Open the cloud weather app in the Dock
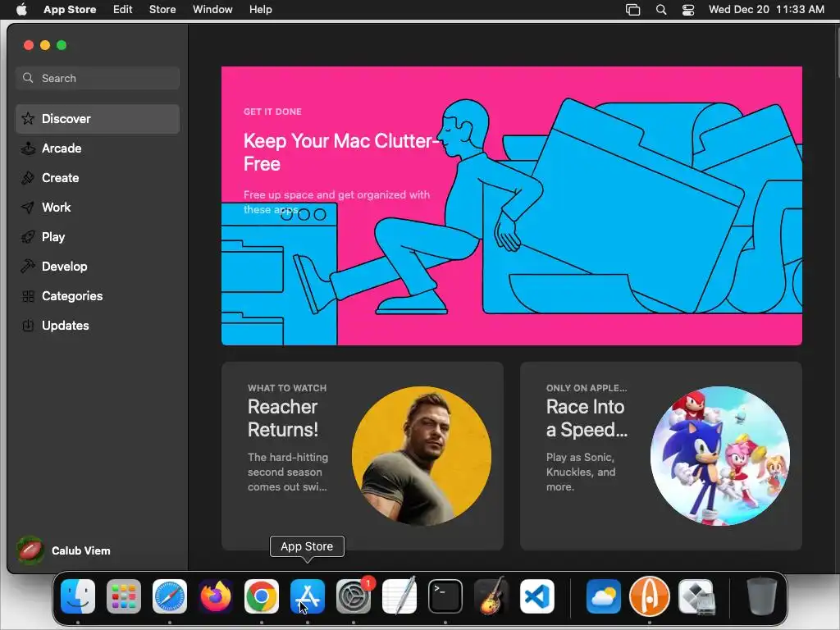 tap(604, 596)
